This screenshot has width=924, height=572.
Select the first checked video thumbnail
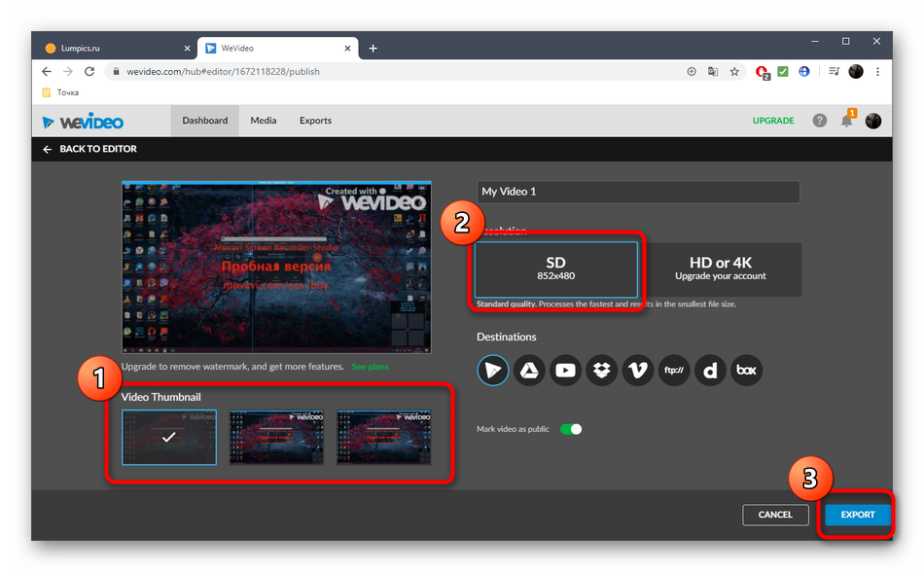point(169,438)
